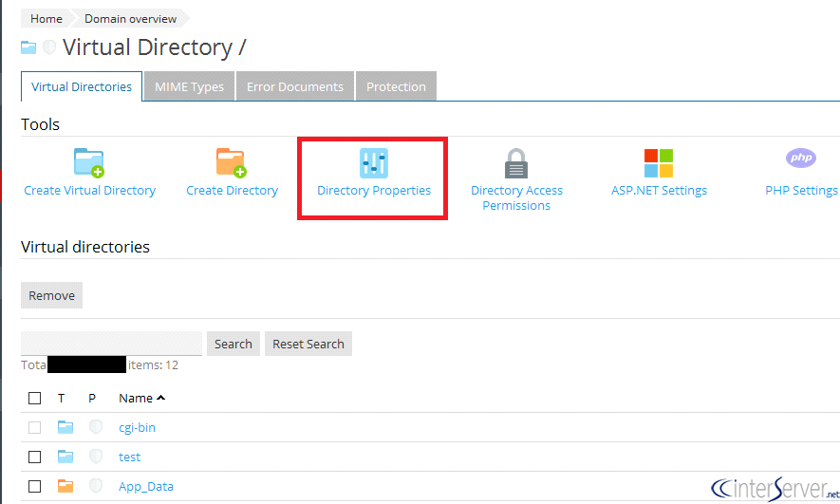Focus the search text field
Image resolution: width=840 pixels, height=504 pixels.
point(111,344)
